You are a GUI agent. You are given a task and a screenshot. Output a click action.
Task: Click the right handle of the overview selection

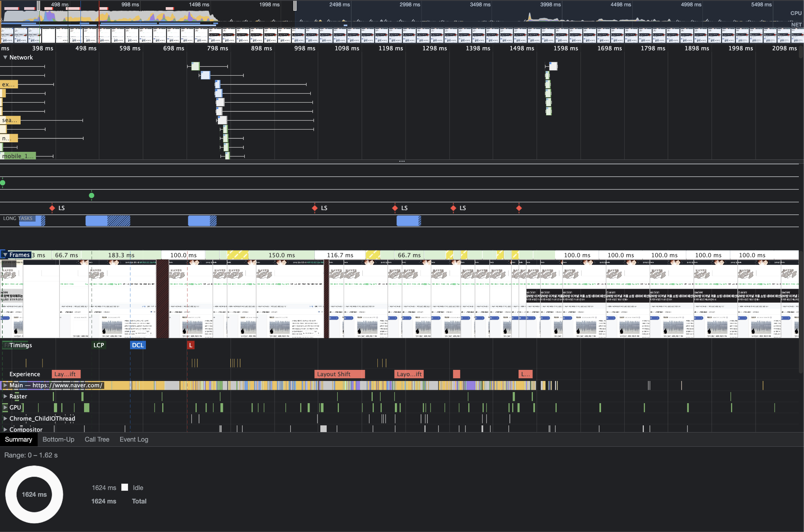(295, 6)
